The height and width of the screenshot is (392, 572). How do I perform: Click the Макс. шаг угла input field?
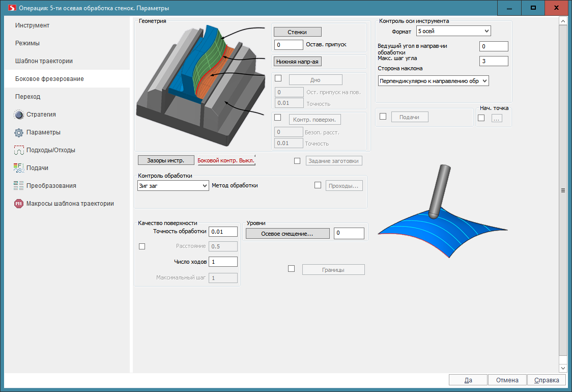pos(494,61)
